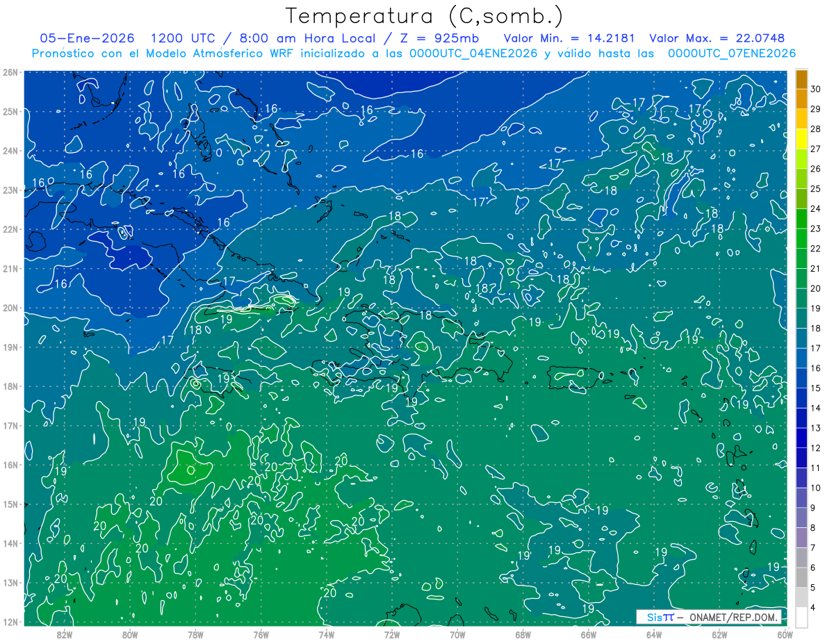Pick the green colorbar swatch between 22 and 23
The height and width of the screenshot is (644, 834).
tap(801, 239)
